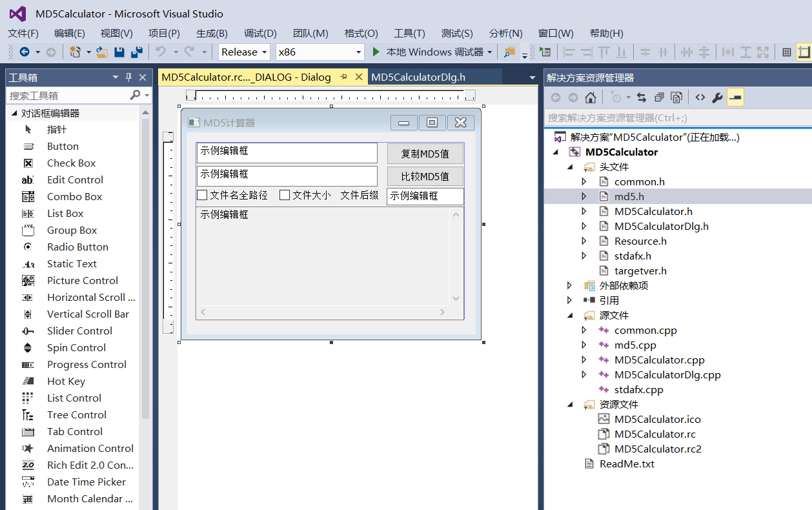Open Properties via the wrench icon
812x510 pixels.
click(718, 96)
